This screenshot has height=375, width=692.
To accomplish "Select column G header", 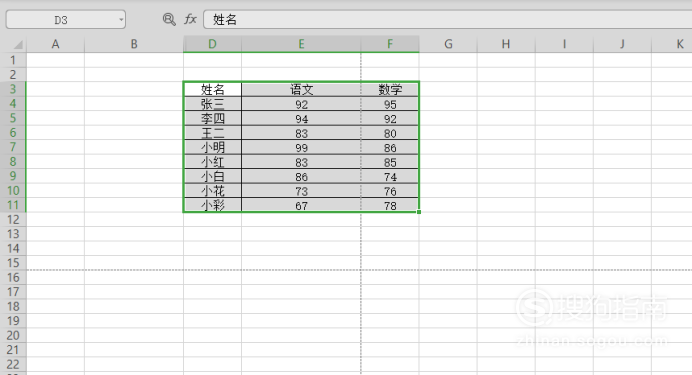I will click(x=448, y=44).
